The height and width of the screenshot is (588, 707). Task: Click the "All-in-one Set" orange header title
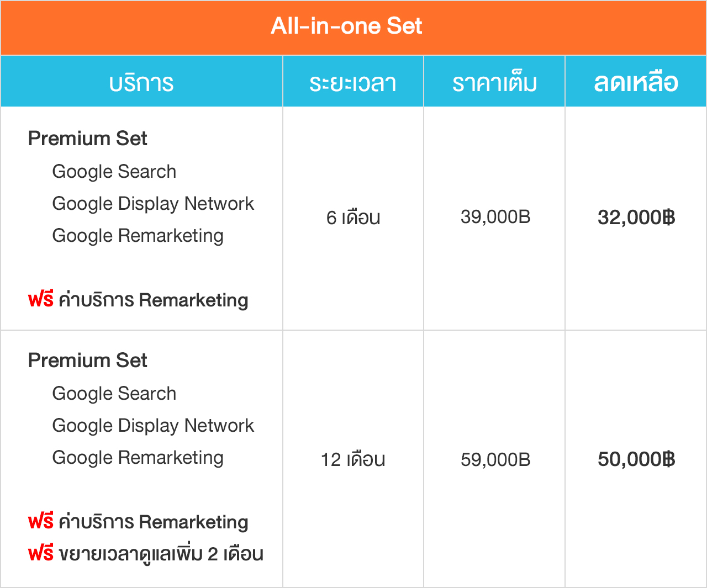(346, 26)
